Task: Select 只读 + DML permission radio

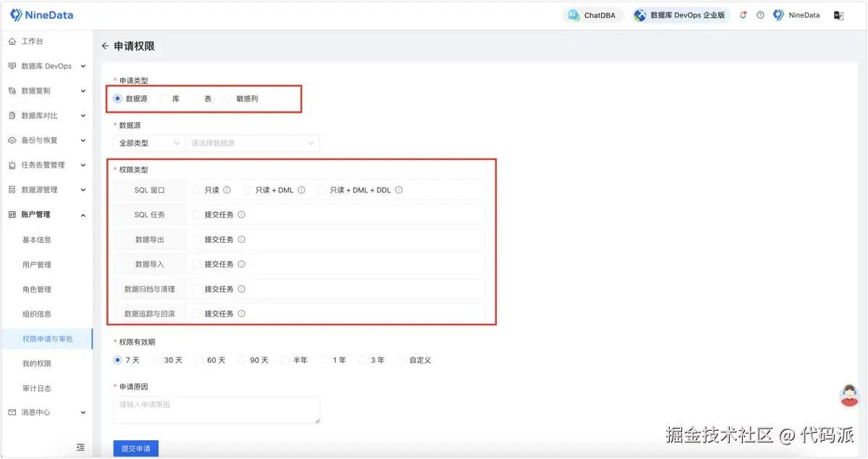Action: coord(247,190)
